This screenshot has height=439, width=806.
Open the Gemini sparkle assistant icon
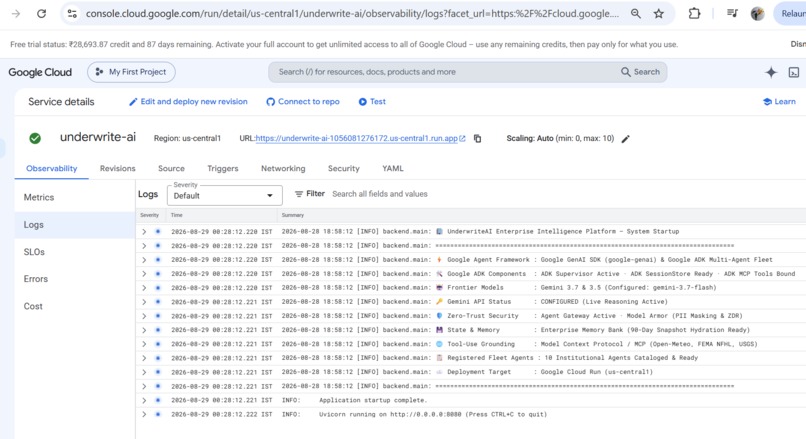click(x=771, y=72)
